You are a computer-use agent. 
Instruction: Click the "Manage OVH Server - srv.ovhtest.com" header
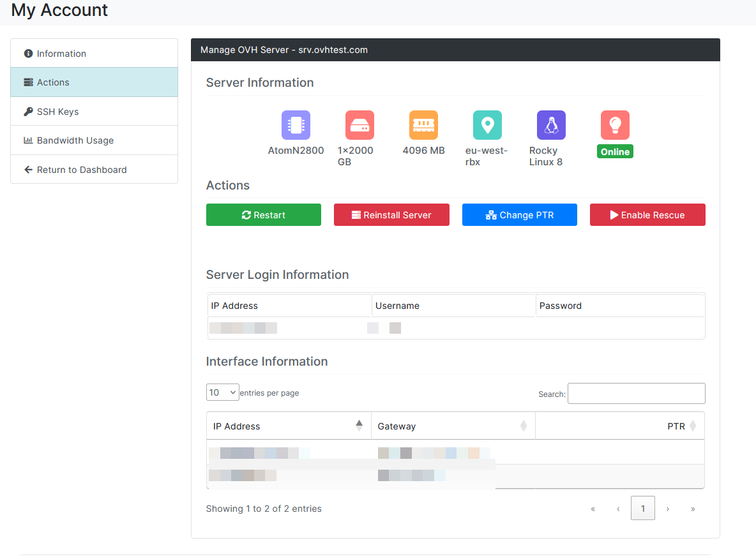284,50
